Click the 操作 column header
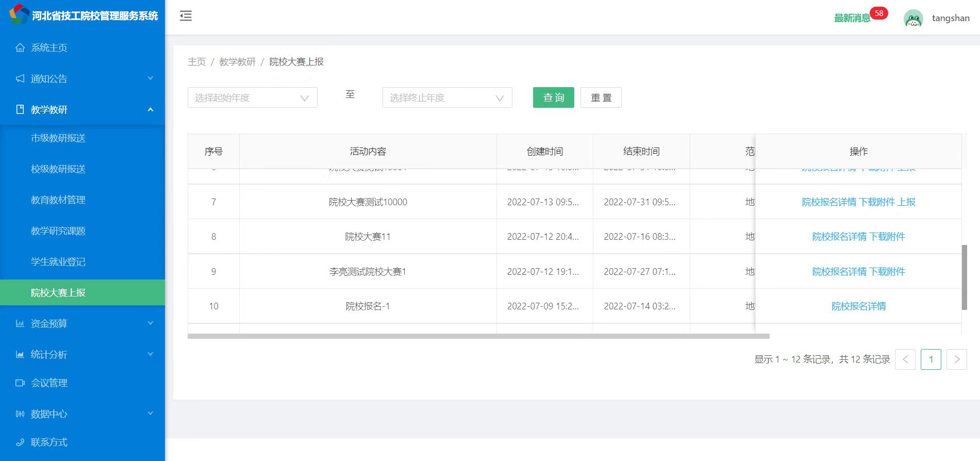Viewport: 980px width, 461px height. [x=858, y=151]
